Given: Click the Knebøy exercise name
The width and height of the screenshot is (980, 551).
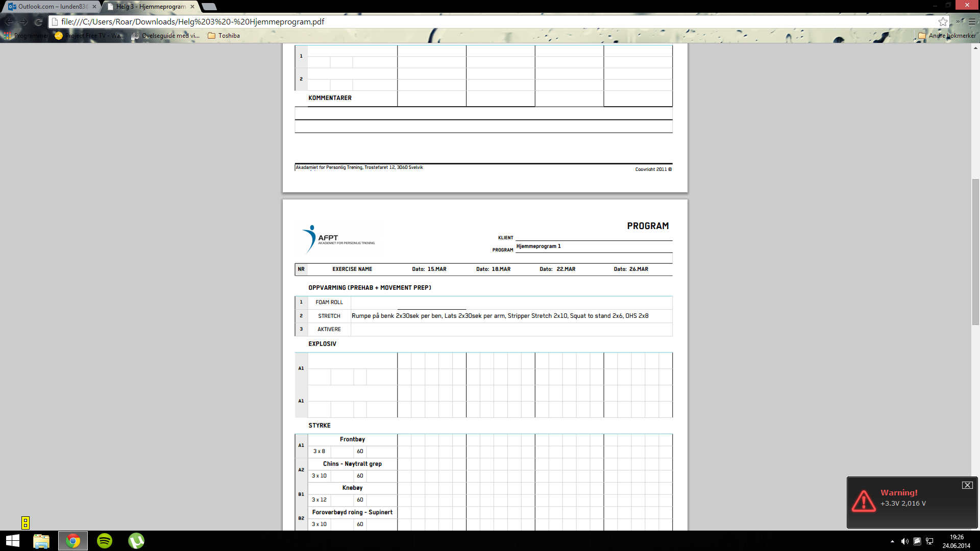Looking at the screenshot, I should pyautogui.click(x=352, y=488).
